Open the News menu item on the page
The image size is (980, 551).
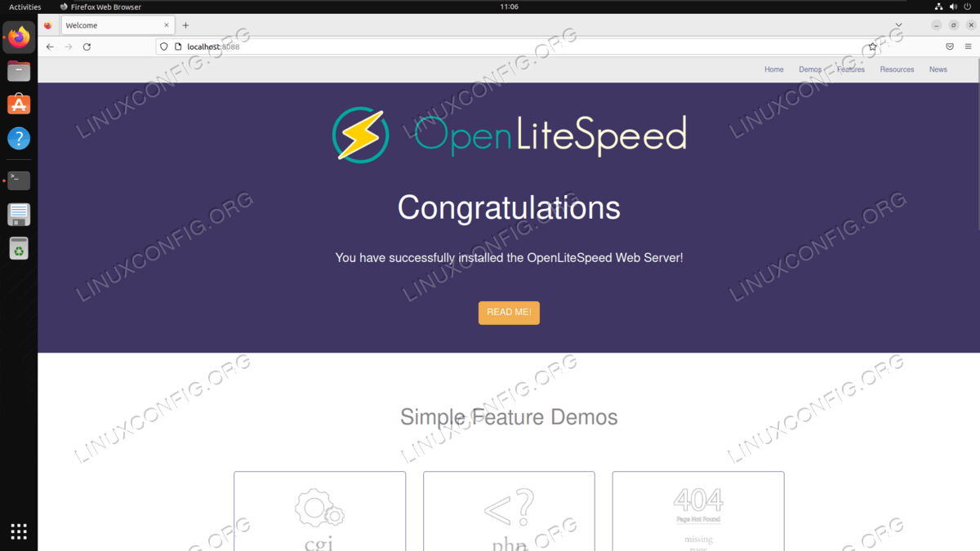click(938, 69)
